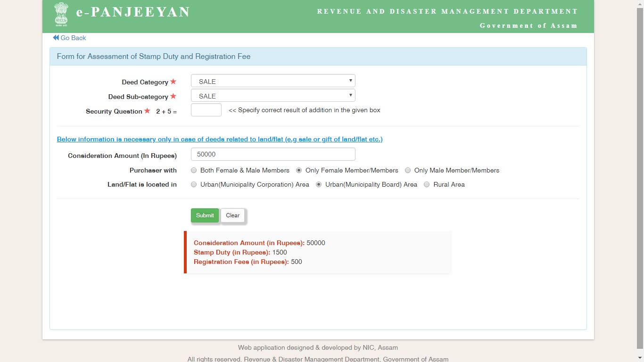Open the Deed Sub-category combo box

272,95
